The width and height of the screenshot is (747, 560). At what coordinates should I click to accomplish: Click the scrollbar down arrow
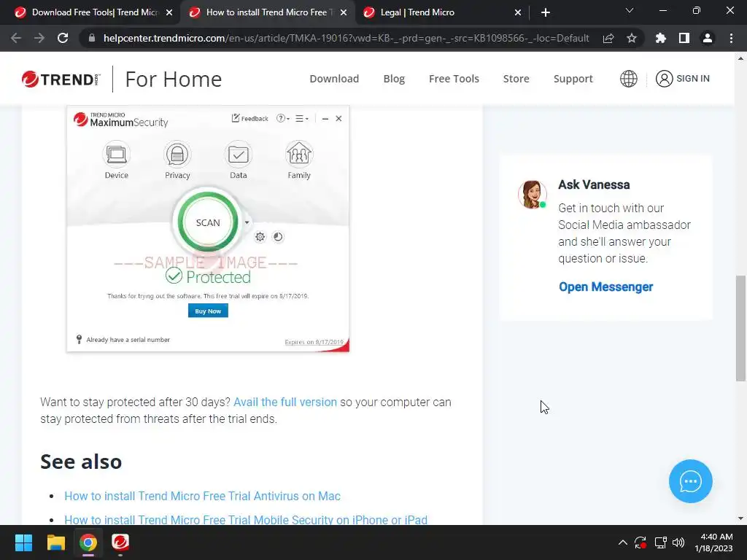740,518
